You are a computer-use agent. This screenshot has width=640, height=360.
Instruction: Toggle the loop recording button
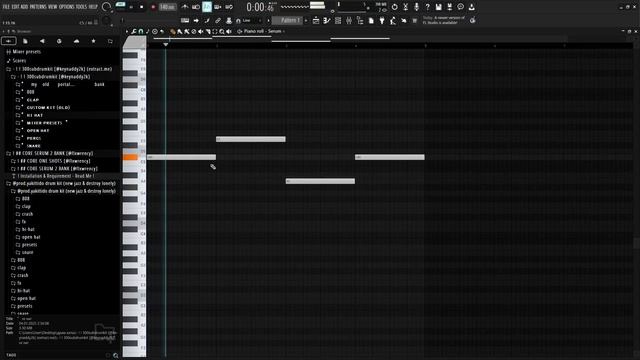coord(229,7)
